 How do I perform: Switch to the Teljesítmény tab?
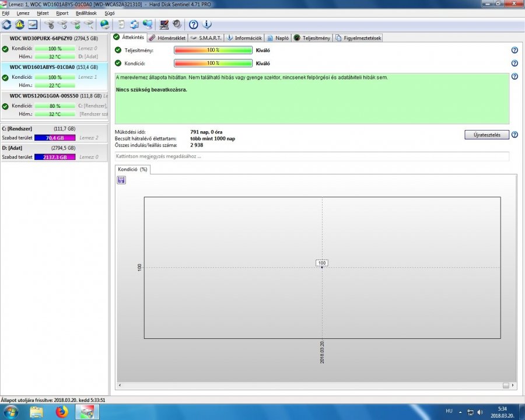pyautogui.click(x=312, y=38)
